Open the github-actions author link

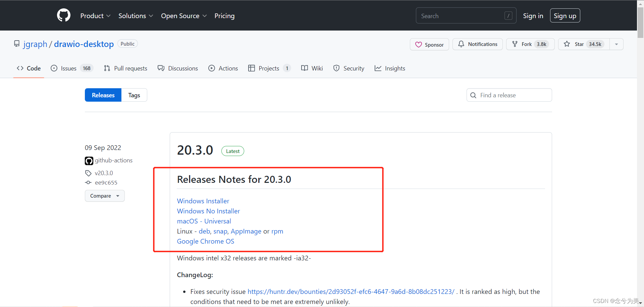(114, 160)
